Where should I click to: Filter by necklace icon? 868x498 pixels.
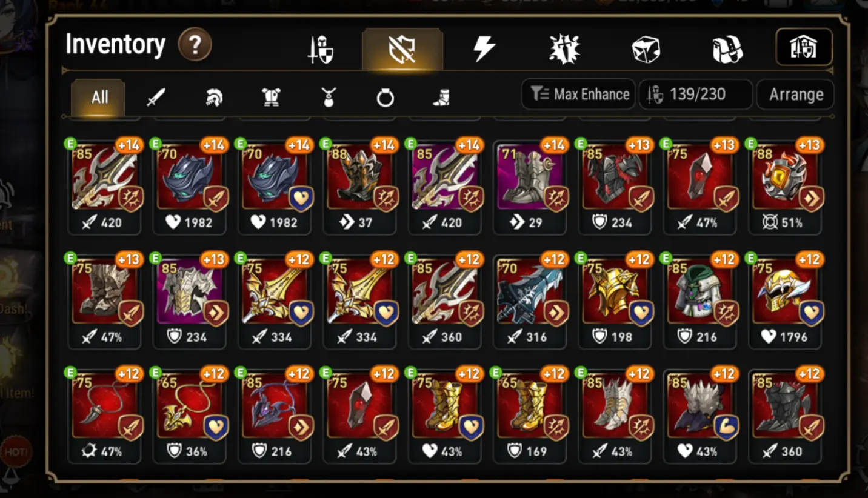tap(329, 97)
